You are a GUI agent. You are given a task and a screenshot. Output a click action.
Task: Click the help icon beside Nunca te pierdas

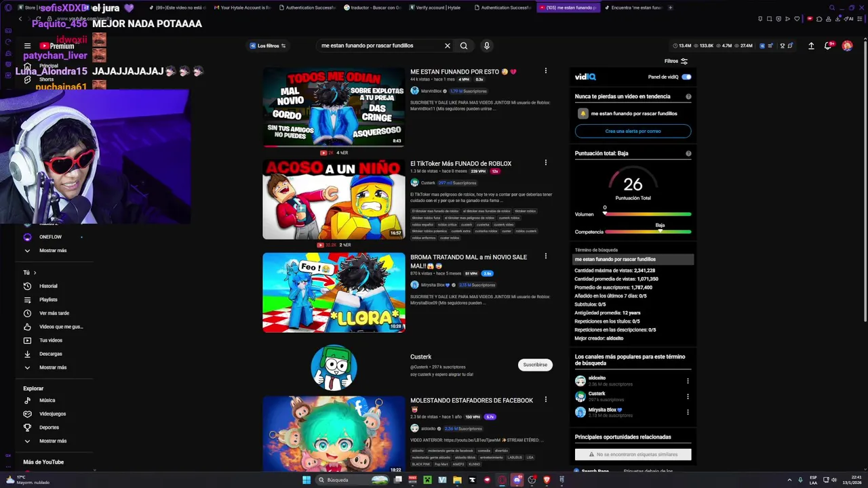click(688, 97)
